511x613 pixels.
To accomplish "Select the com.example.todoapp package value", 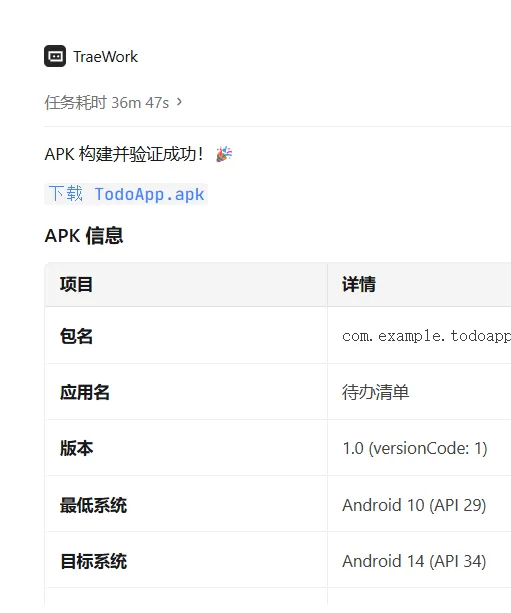I will (x=427, y=336).
